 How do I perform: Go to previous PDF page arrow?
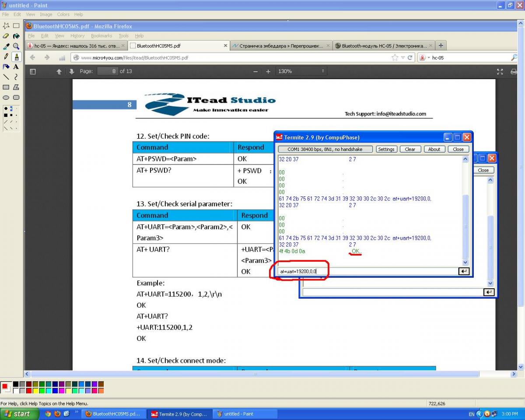59,71
